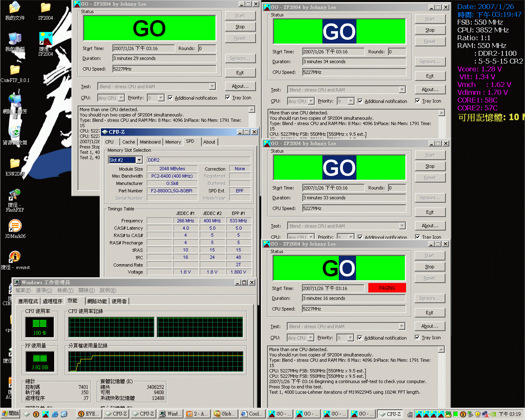Open the CuteFTP_8.0.1 desktop folder
The height and width of the screenshot is (420, 525).
coord(15,73)
